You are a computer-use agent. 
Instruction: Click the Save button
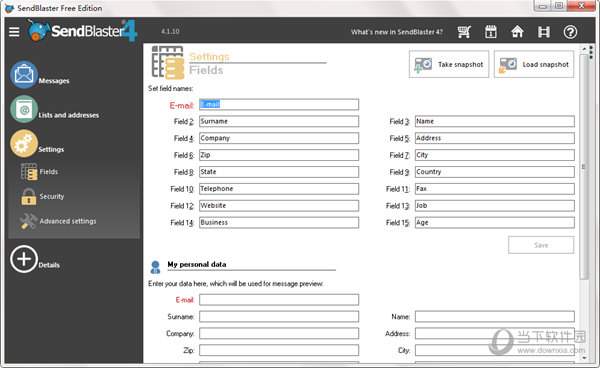coord(541,245)
